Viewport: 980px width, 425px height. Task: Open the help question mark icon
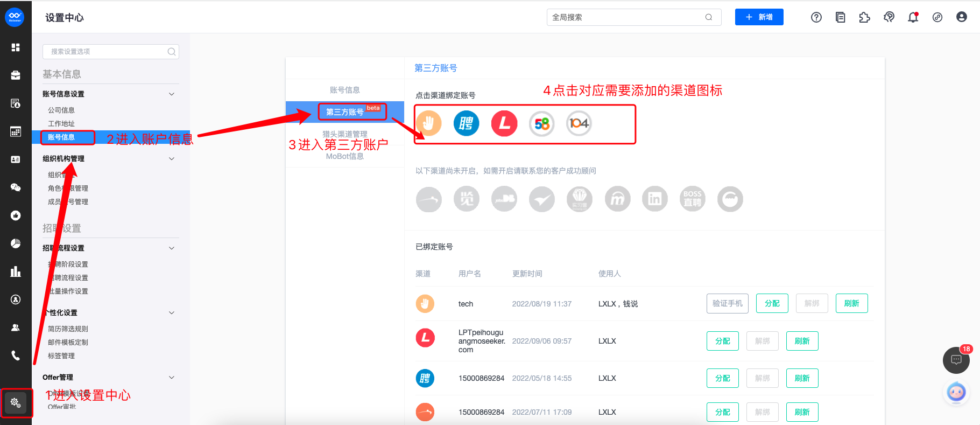(816, 17)
